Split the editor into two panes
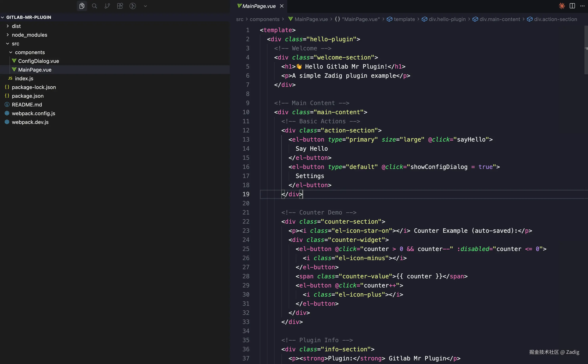The height and width of the screenshot is (364, 588). 572,6
